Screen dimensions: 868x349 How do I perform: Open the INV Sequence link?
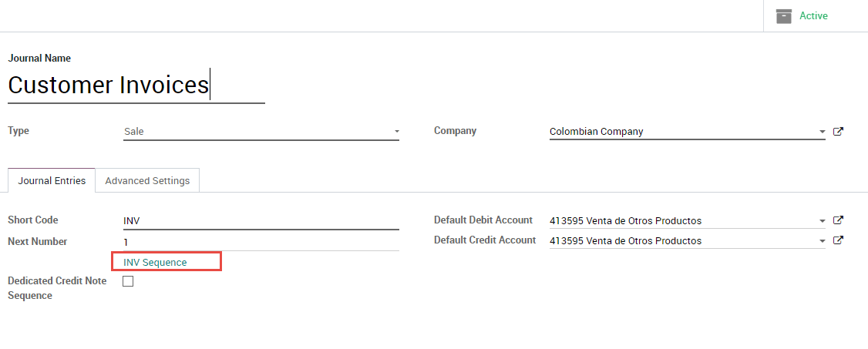pos(155,263)
